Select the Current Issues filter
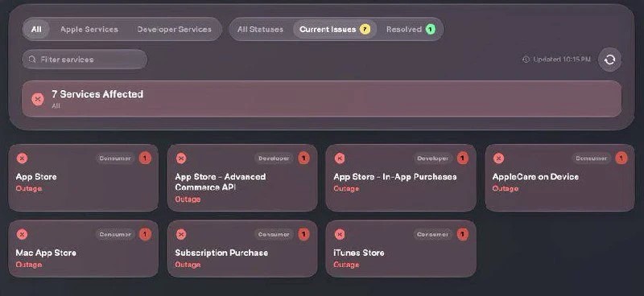644x296 pixels. pos(335,30)
